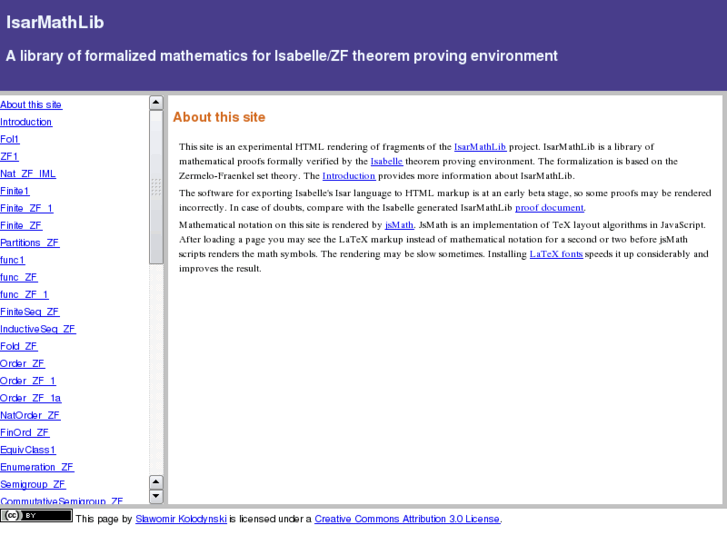The height and width of the screenshot is (545, 727).
Task: Open the Semigroup_ZF link
Action: (33, 484)
